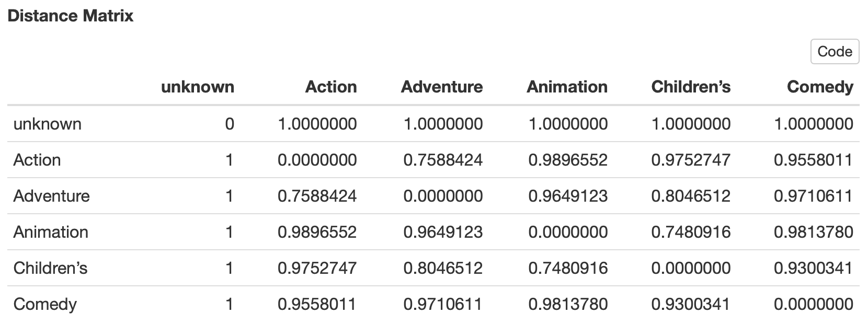Click the 0.7480916 cell in Animation row
Screen dimensions: 868x325
[691, 232]
